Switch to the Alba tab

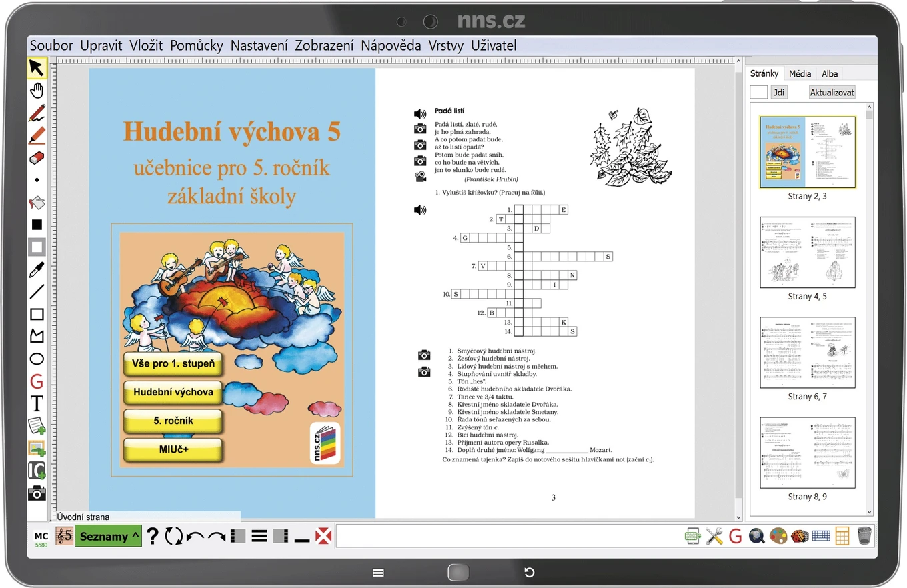tap(830, 74)
